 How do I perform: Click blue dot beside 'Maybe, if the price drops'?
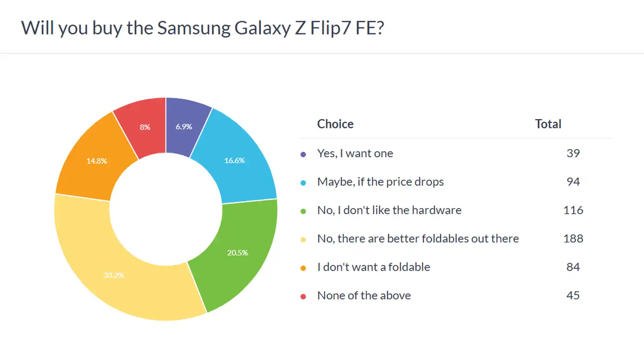coord(303,183)
